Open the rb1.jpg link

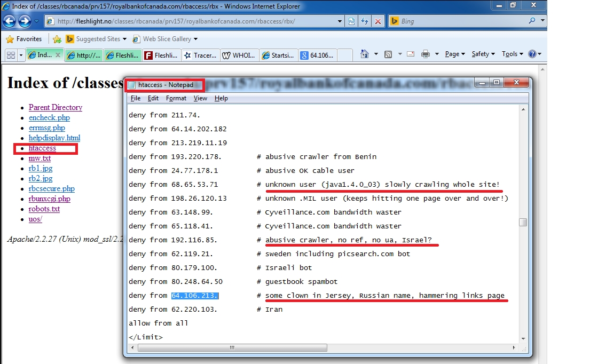(x=41, y=169)
